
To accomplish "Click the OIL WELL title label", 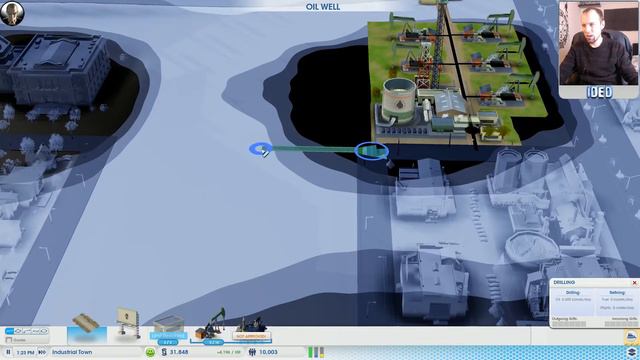I will pos(322,7).
